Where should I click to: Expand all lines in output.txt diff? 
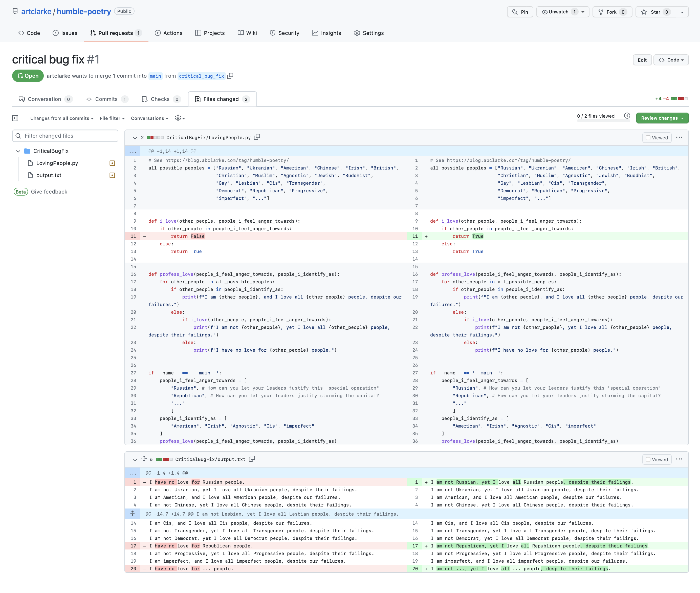pos(144,459)
